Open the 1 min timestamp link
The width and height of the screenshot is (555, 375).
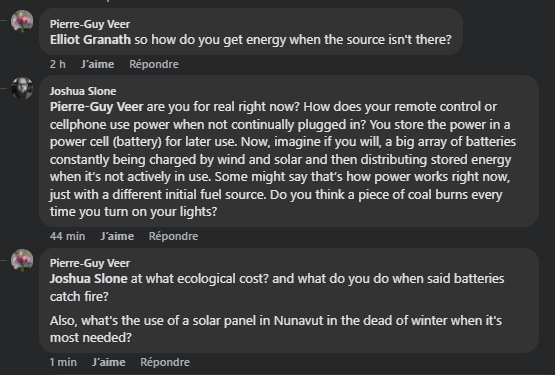pos(63,362)
